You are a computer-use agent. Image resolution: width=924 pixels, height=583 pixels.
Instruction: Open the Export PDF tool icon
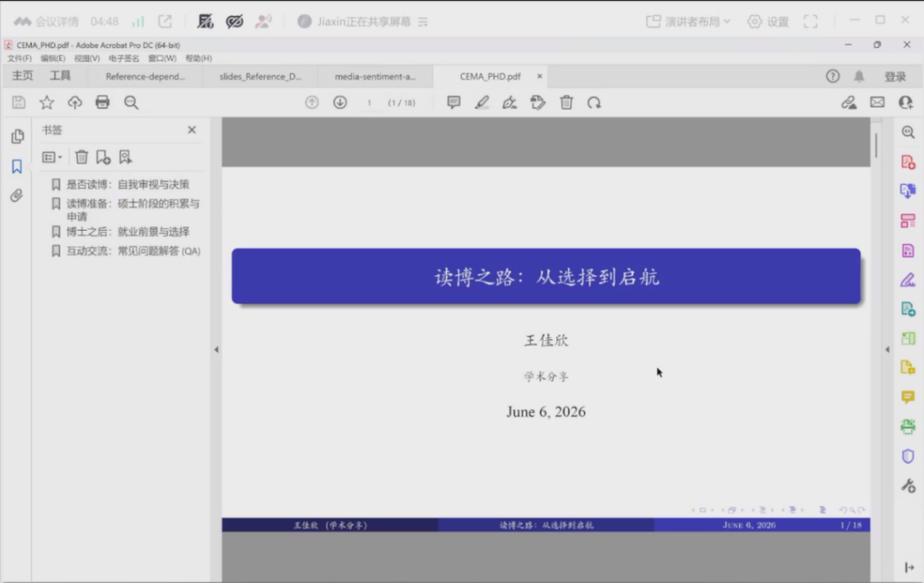(x=908, y=191)
